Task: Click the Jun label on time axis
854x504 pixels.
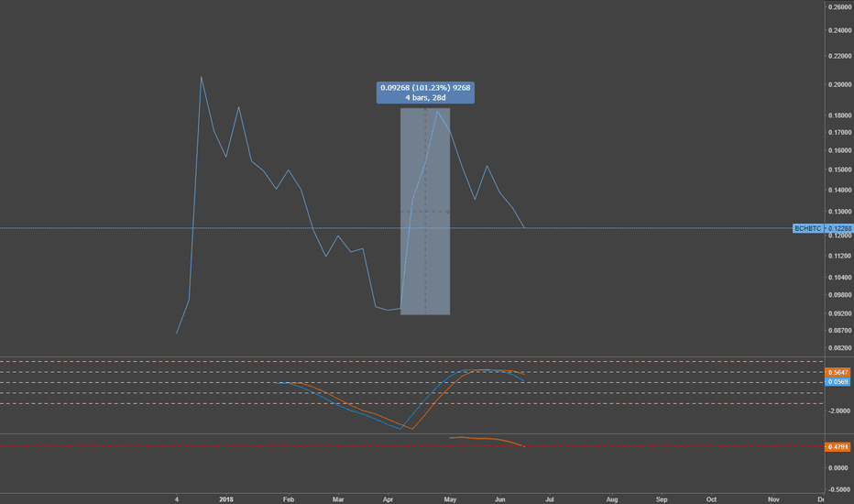Action: [x=500, y=499]
